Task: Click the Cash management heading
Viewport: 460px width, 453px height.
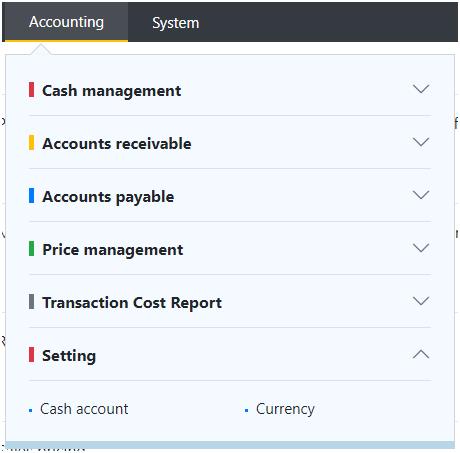Action: (x=112, y=90)
